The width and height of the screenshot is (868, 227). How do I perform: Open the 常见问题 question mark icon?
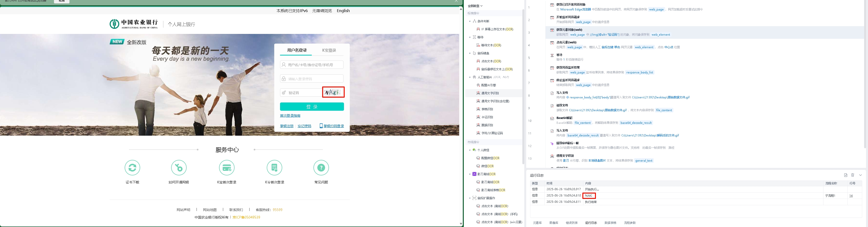pyautogui.click(x=321, y=168)
